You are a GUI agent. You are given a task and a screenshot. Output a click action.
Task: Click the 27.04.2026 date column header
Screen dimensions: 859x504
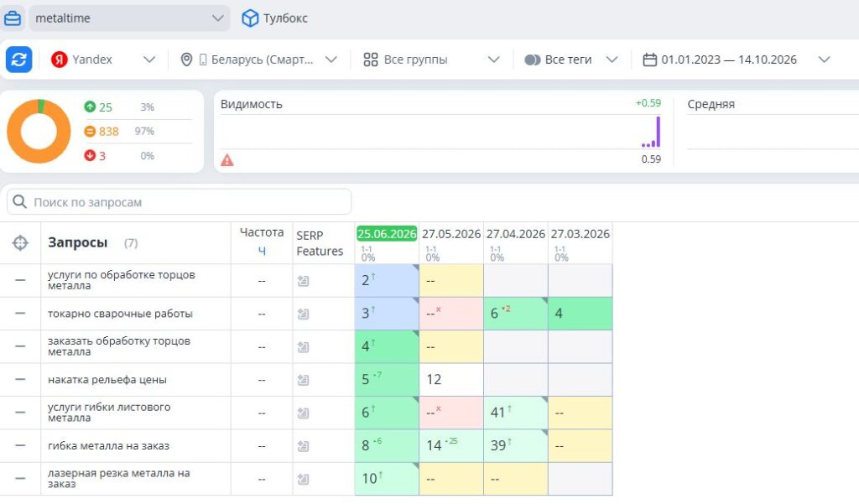tap(516, 234)
